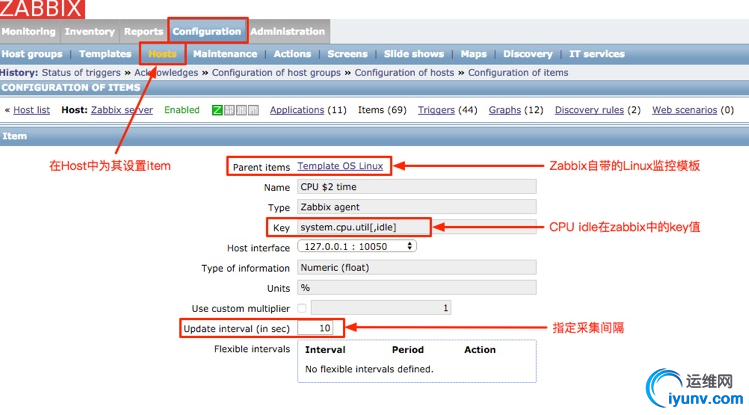Select the Hosts submenu

(162, 54)
